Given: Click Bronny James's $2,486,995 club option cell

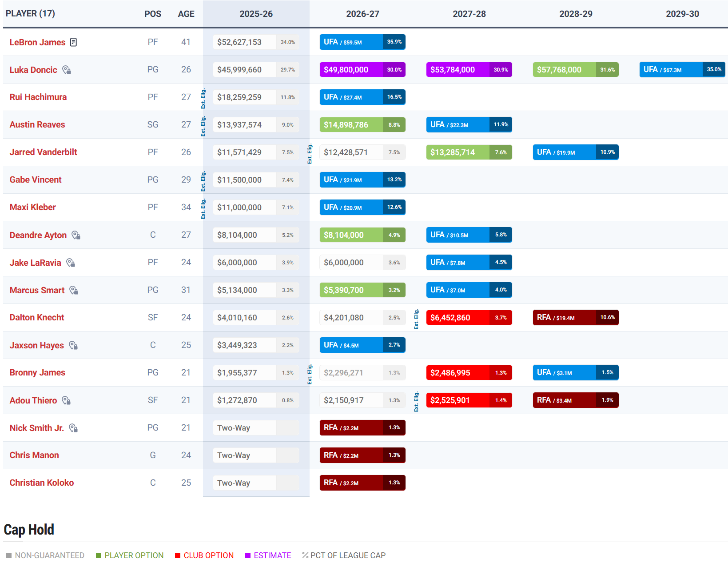Looking at the screenshot, I should (469, 373).
